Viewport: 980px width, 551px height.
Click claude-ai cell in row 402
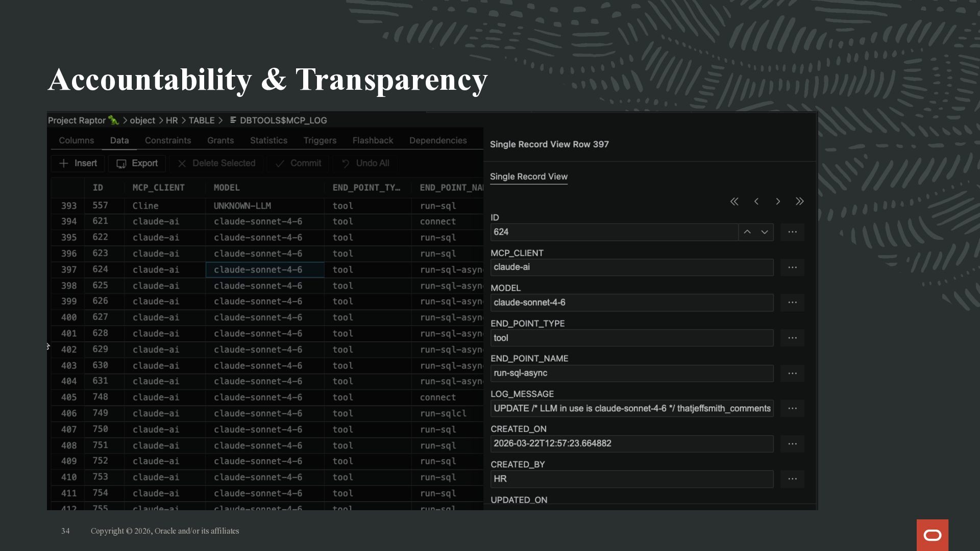pyautogui.click(x=165, y=349)
